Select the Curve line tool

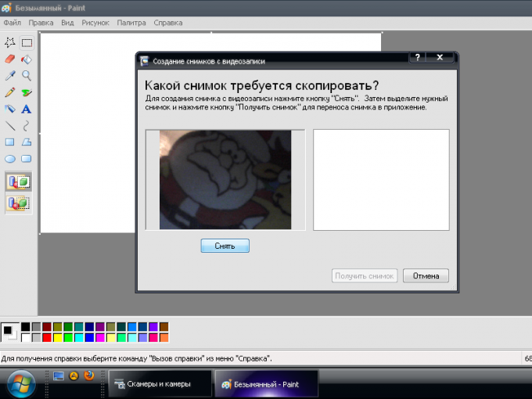point(27,125)
